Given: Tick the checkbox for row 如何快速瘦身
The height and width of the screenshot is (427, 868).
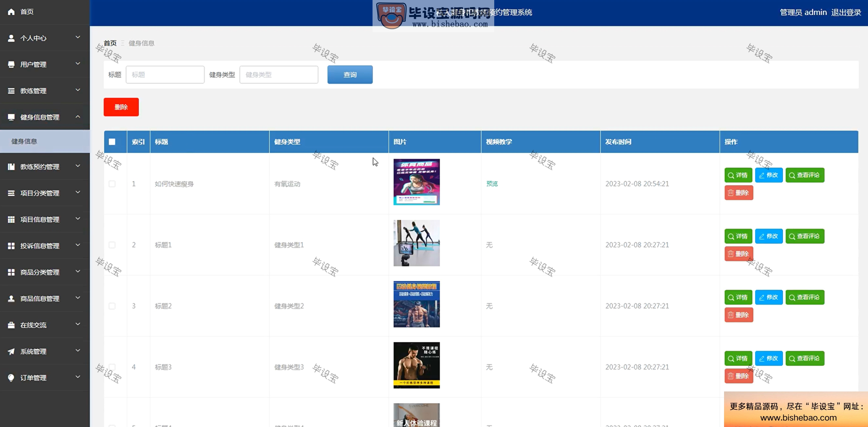Looking at the screenshot, I should (112, 184).
